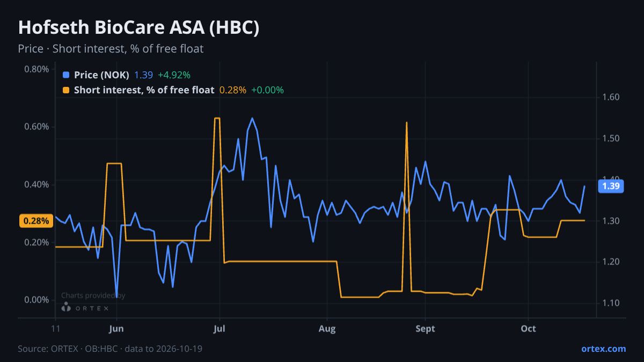
Task: Click the 1.60 right axis label
Action: click(x=611, y=97)
